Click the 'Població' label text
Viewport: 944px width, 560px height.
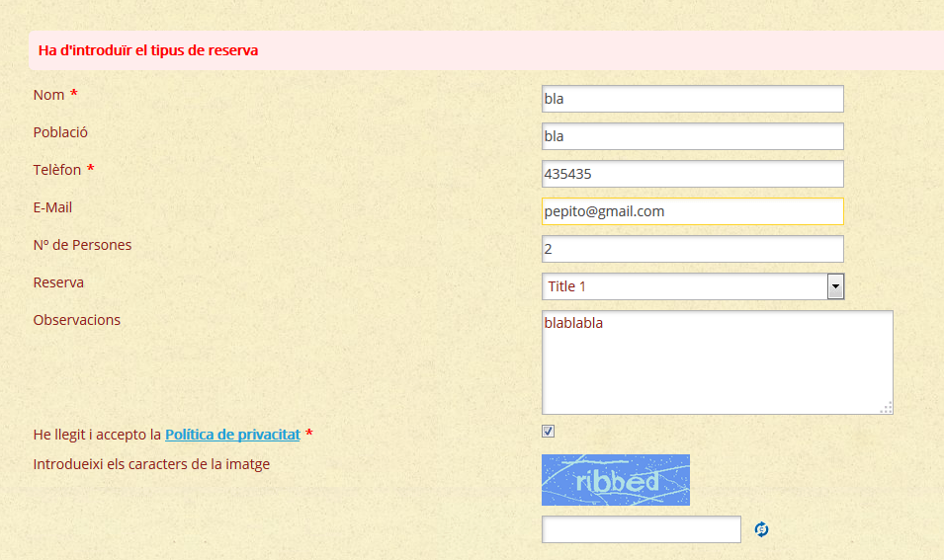(60, 132)
